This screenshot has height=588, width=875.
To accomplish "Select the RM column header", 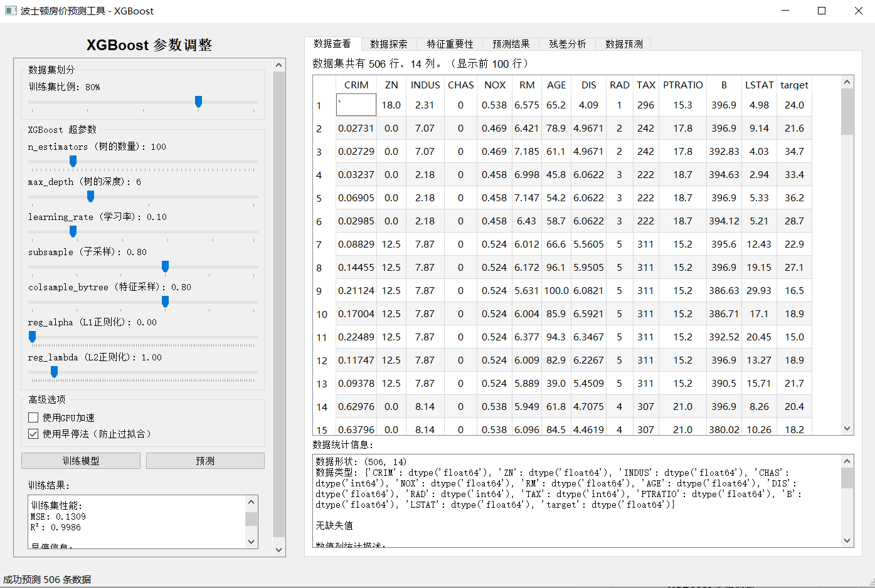I will (527, 85).
